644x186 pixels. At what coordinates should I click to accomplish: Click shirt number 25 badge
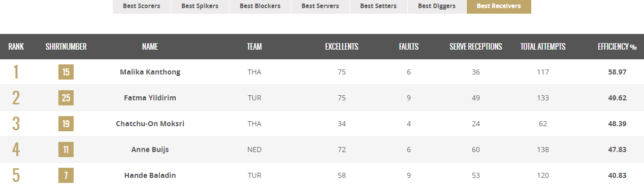tap(66, 98)
